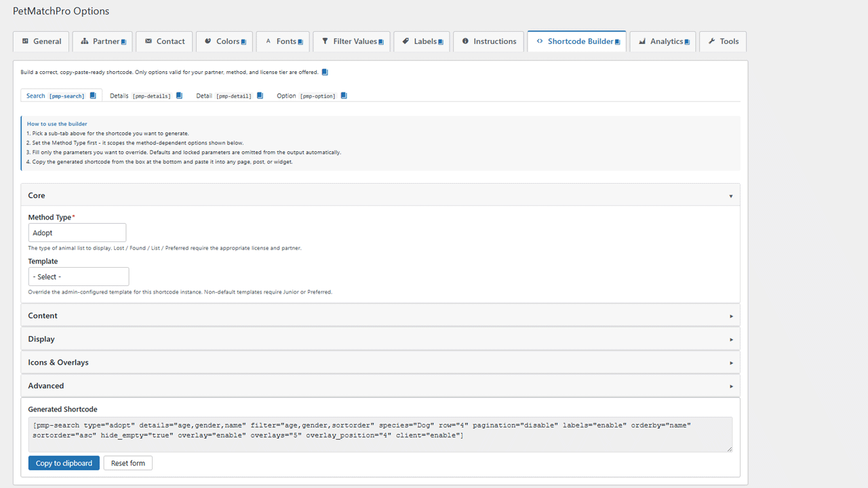Go to the Filter Values tab

[x=352, y=41]
